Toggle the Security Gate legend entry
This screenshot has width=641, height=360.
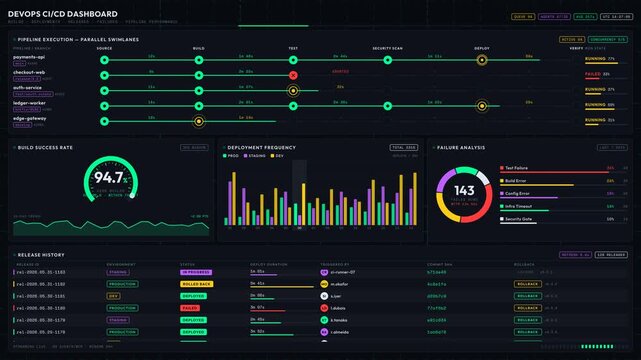click(516, 219)
